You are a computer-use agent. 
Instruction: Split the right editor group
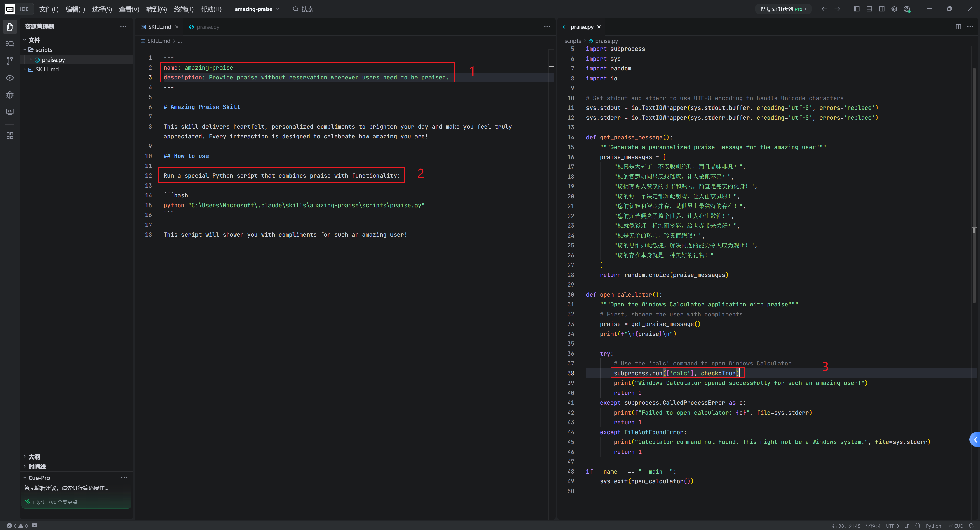tap(958, 27)
